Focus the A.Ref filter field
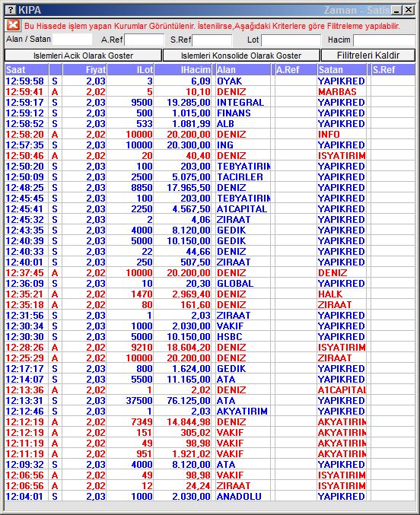 pos(145,40)
